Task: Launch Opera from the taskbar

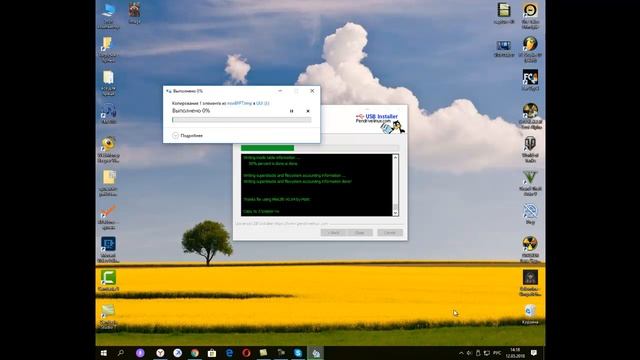Action: 246,353
